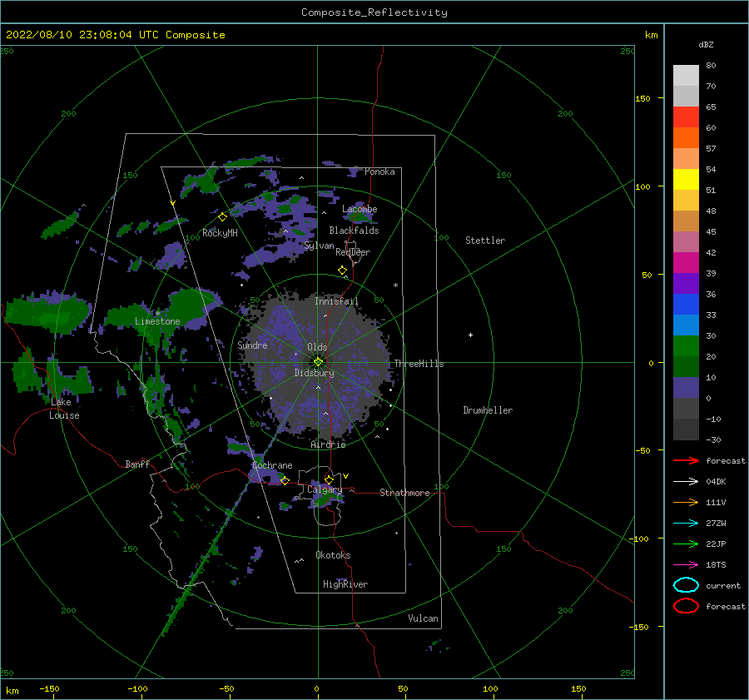Click the 0 tick on right axis

(x=651, y=363)
